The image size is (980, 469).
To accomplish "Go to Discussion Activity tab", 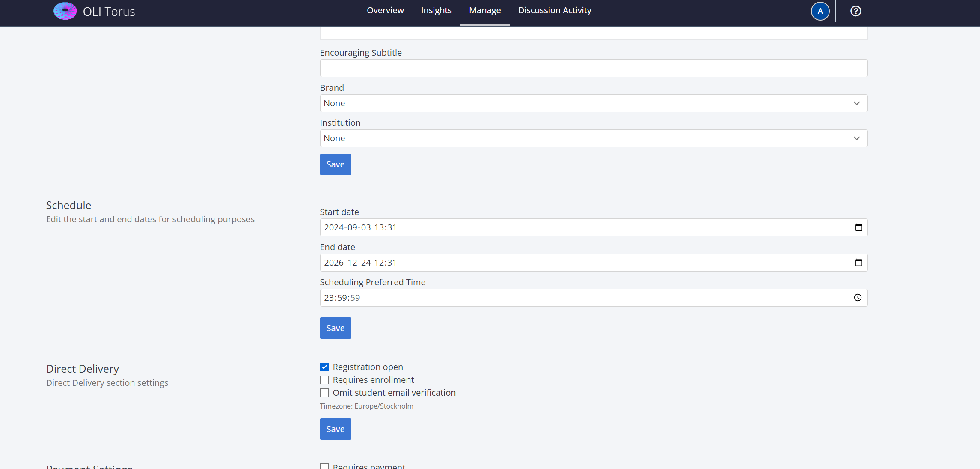I will pos(554,10).
